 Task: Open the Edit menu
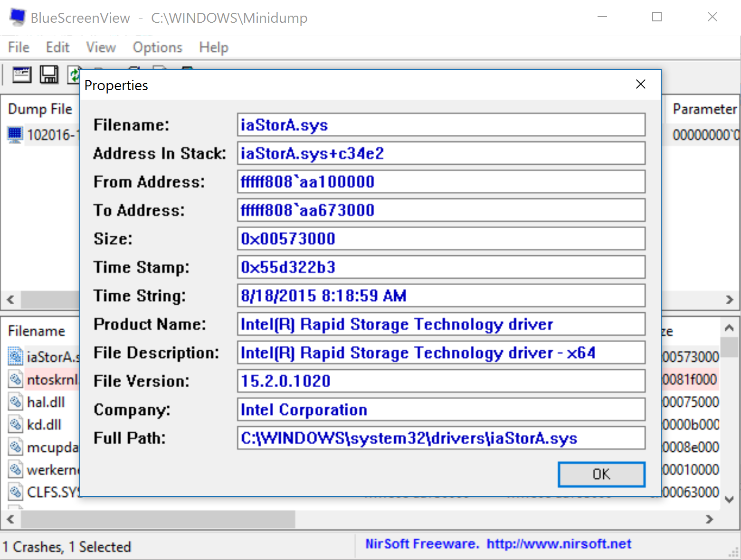coord(58,47)
